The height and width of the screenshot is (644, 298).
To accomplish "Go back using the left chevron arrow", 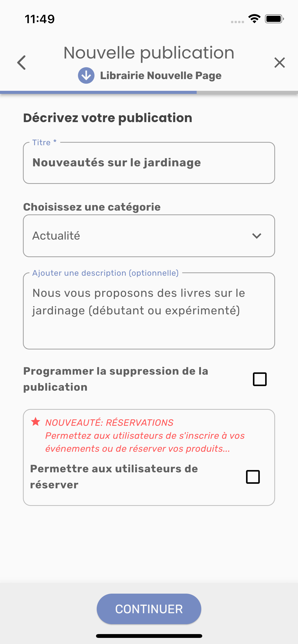I will coord(22,63).
